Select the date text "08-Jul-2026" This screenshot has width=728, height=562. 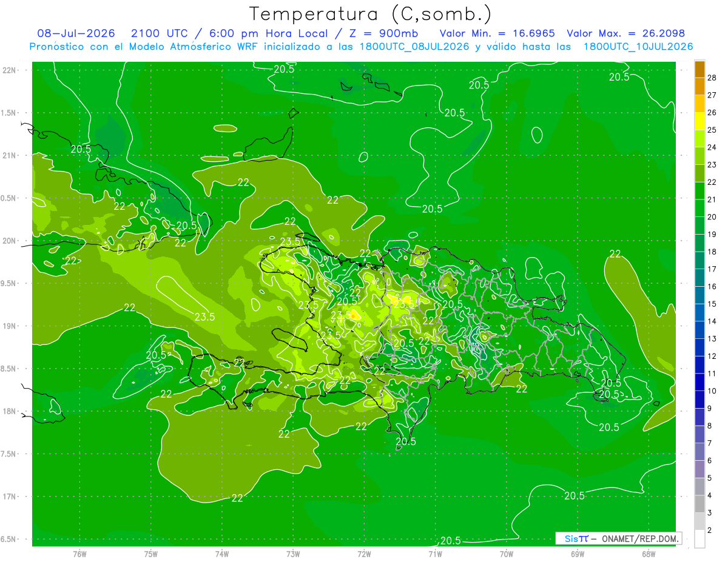[x=76, y=33]
